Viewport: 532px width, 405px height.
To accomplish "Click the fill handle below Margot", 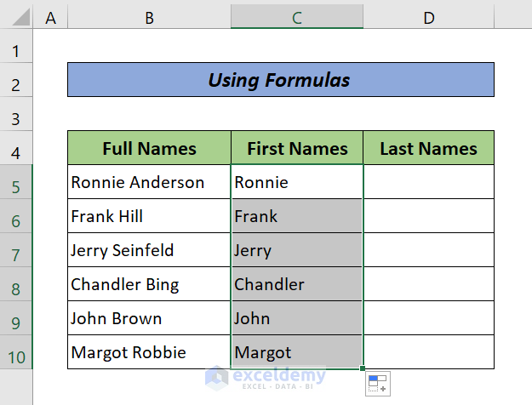I will [x=363, y=369].
